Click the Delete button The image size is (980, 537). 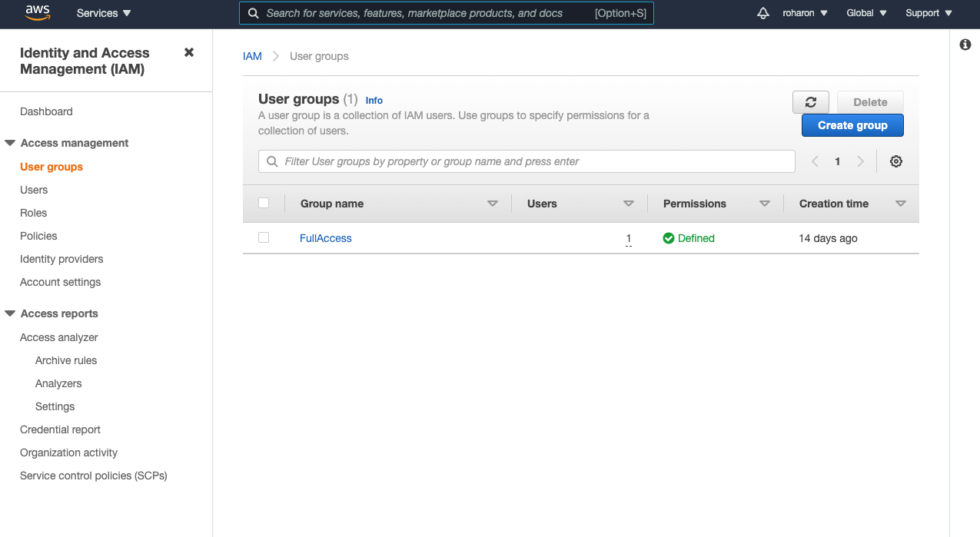pos(870,102)
